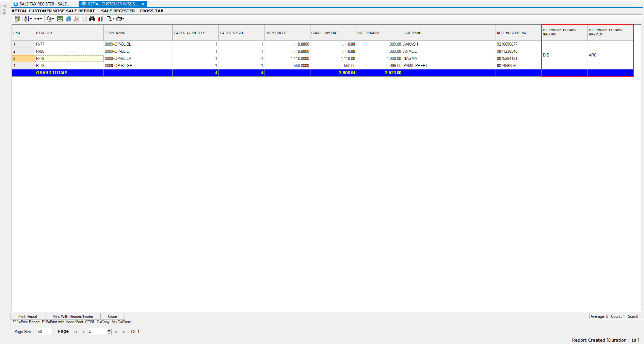Export the report to Excel
The image size is (644, 344).
(x=60, y=19)
